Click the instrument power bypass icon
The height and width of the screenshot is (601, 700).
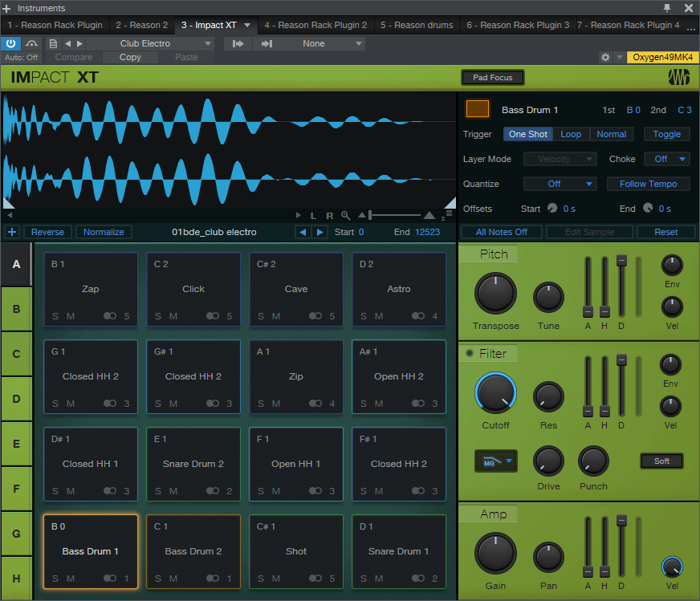(x=10, y=43)
